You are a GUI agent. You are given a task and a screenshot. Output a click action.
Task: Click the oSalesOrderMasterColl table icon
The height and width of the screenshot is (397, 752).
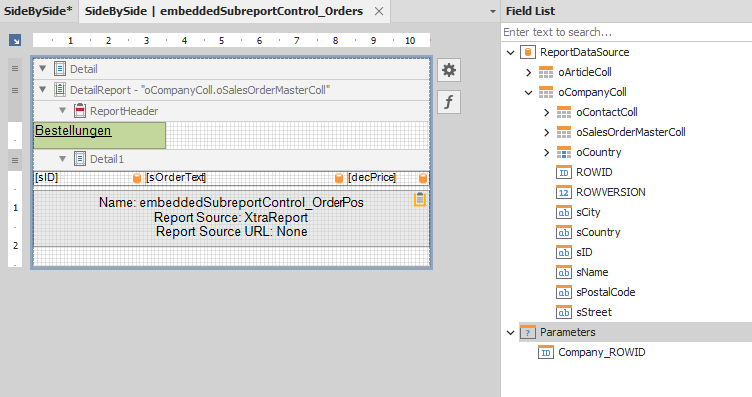[564, 132]
